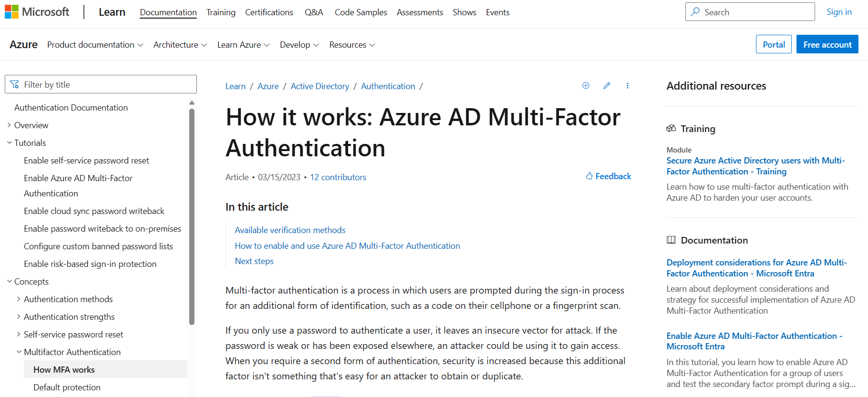Click the Sign in link
The width and height of the screenshot is (868, 397).
click(839, 12)
